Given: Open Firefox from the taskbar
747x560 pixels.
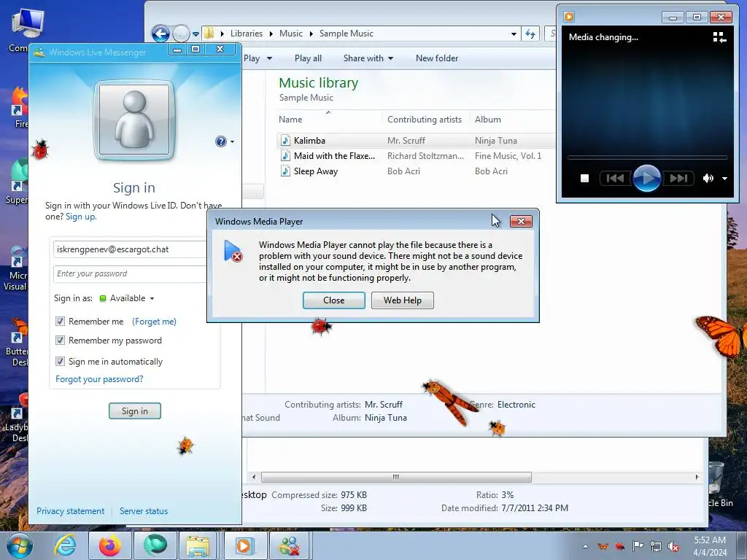Looking at the screenshot, I should (109, 545).
